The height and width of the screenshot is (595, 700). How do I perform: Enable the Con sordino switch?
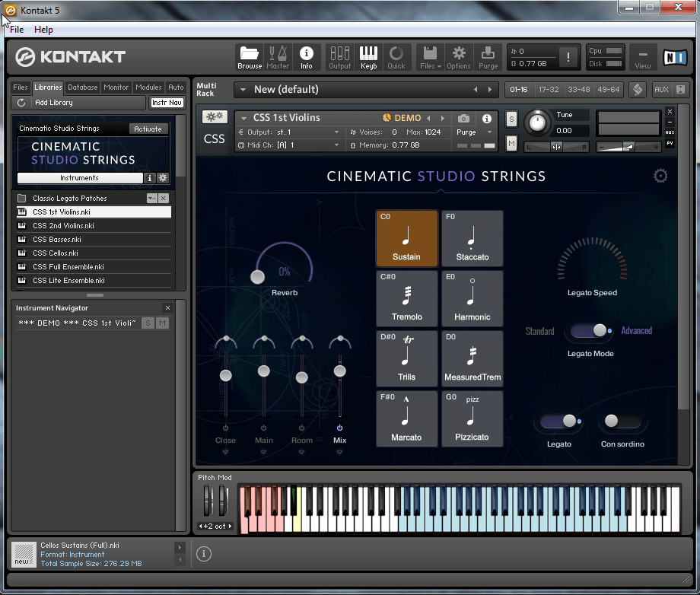click(622, 421)
